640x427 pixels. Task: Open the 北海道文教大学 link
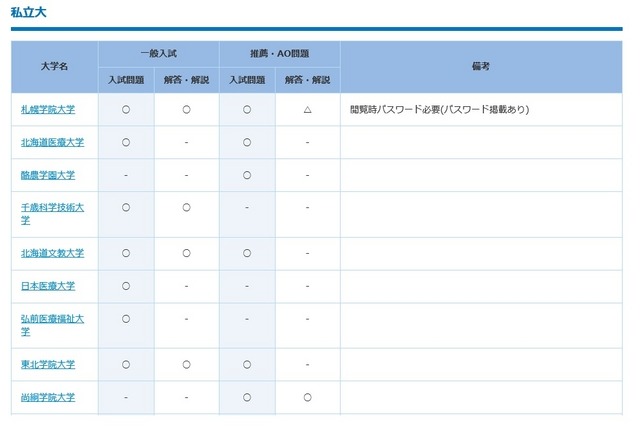[x=52, y=253]
